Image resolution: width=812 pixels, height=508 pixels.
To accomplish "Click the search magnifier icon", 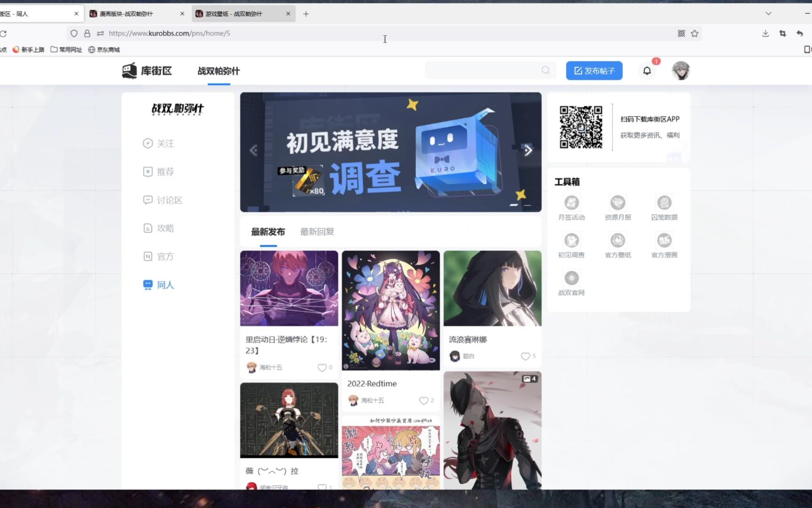I will (x=546, y=70).
